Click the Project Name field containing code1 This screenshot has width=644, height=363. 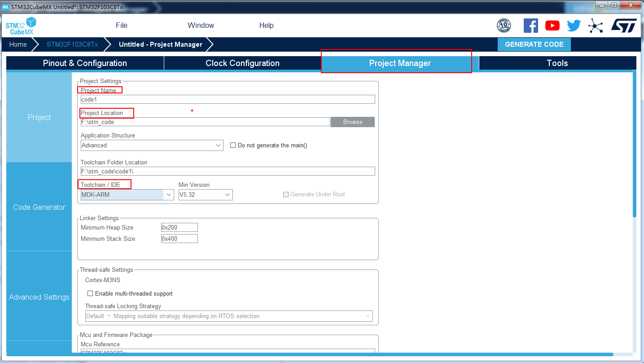(228, 100)
